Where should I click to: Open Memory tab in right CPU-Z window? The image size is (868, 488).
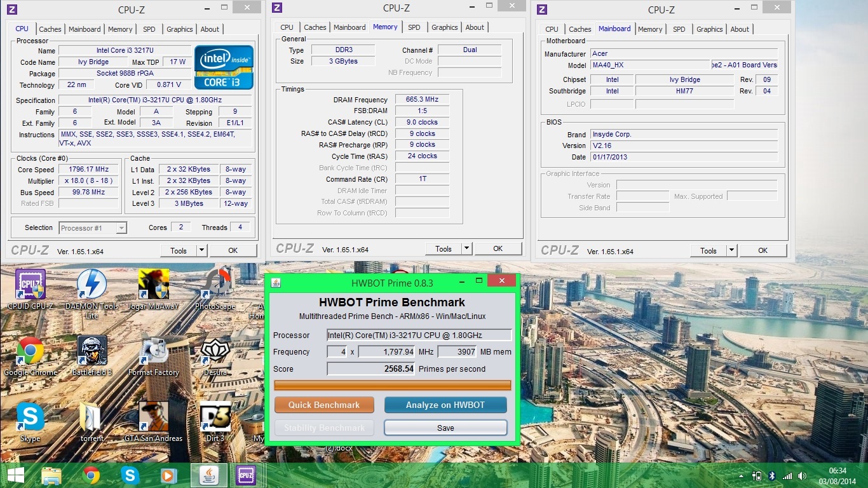650,29
